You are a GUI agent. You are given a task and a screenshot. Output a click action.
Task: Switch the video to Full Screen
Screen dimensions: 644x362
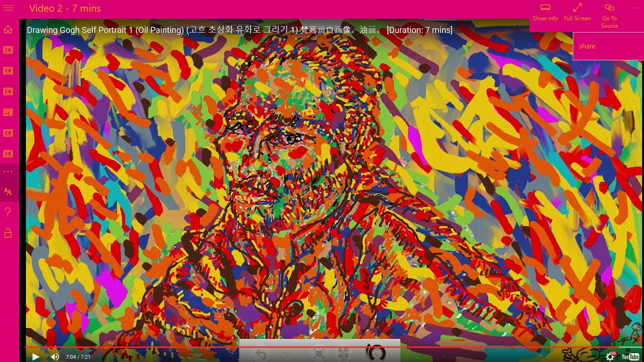[x=578, y=13]
